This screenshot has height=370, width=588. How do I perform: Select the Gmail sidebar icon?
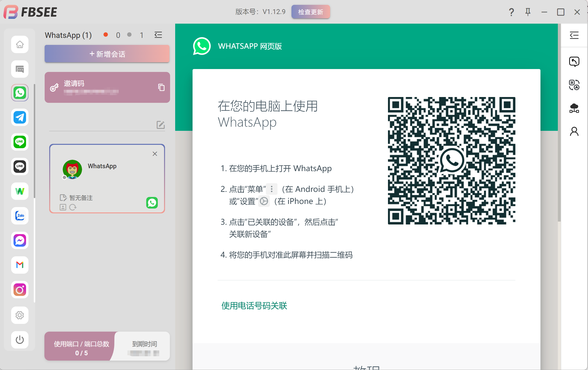click(20, 265)
